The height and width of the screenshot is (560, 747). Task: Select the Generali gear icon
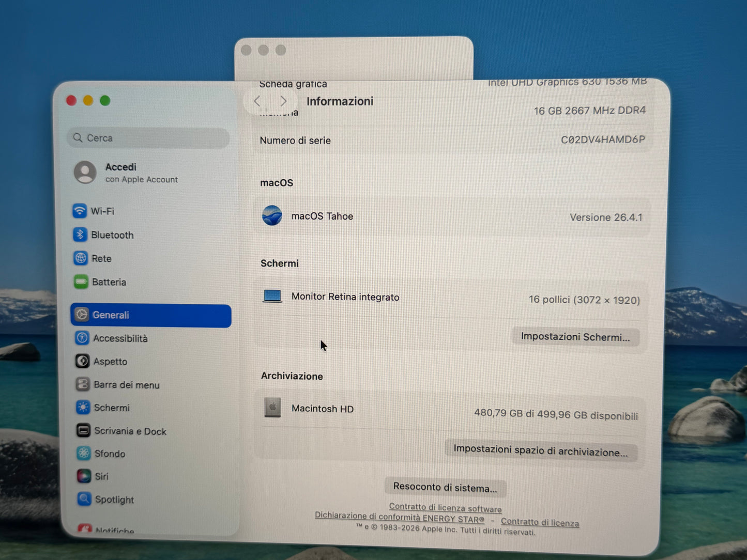click(82, 315)
